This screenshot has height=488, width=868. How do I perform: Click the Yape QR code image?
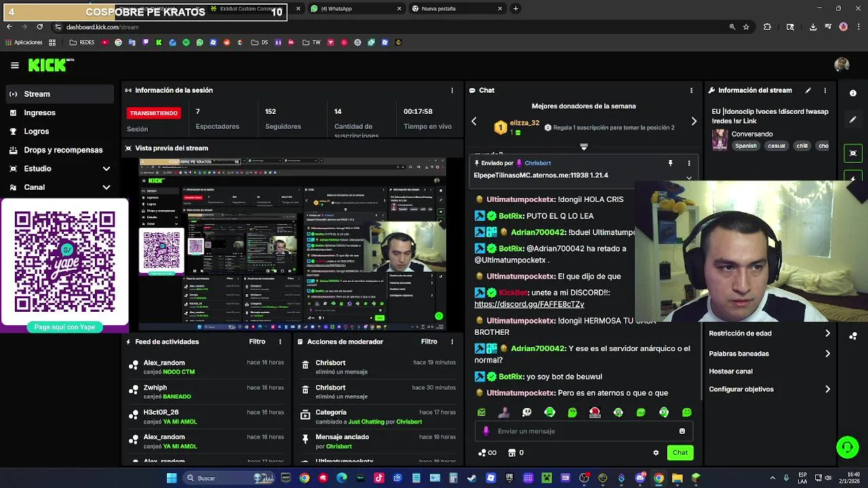[x=64, y=262]
